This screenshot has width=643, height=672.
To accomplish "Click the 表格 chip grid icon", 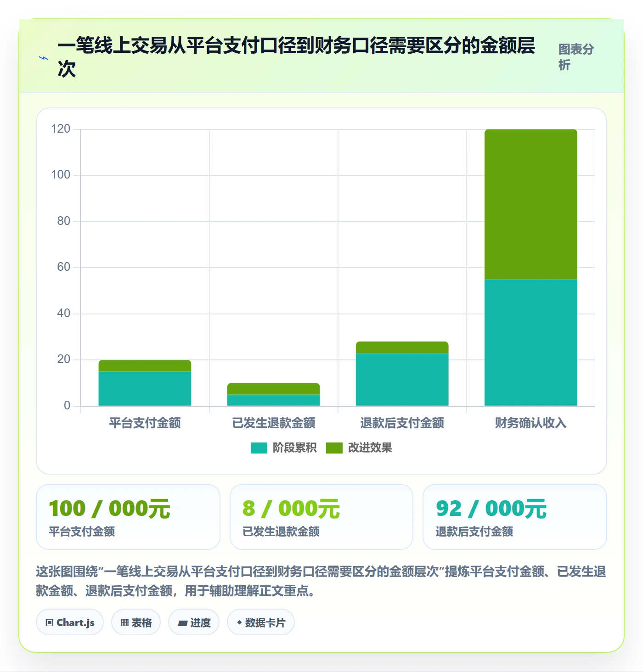I will 124,623.
